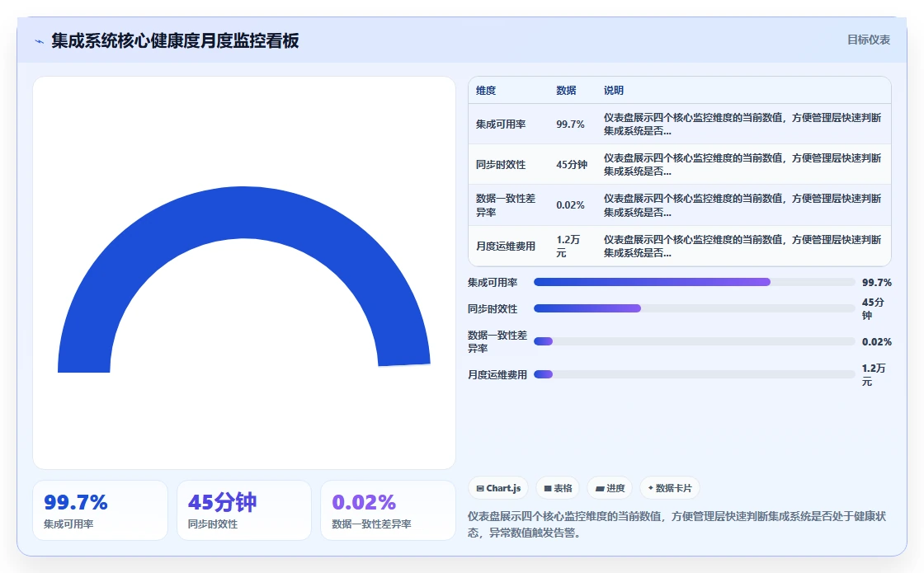This screenshot has width=924, height=573.
Task: Click the lightning icon beside the dashboard title
Action: tap(39, 41)
